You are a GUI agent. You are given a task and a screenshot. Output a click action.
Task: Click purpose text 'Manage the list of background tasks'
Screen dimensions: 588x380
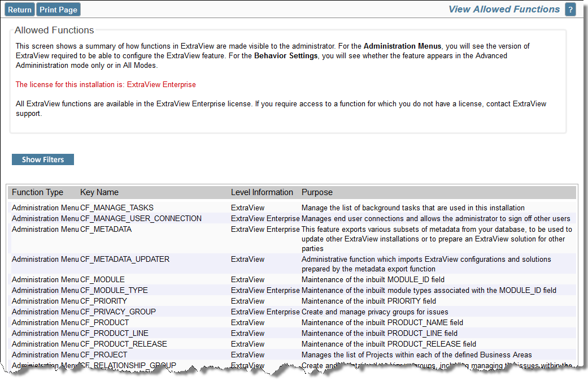coord(413,208)
